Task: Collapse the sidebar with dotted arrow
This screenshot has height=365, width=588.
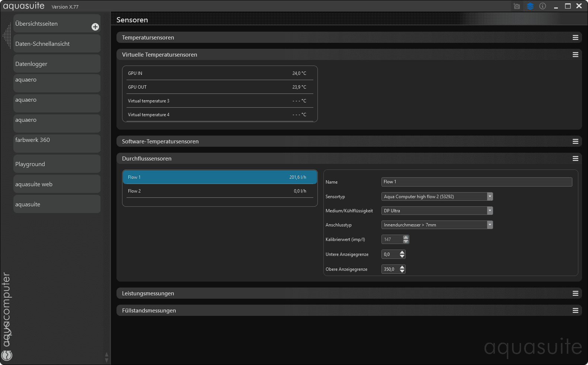Action: coord(7,35)
